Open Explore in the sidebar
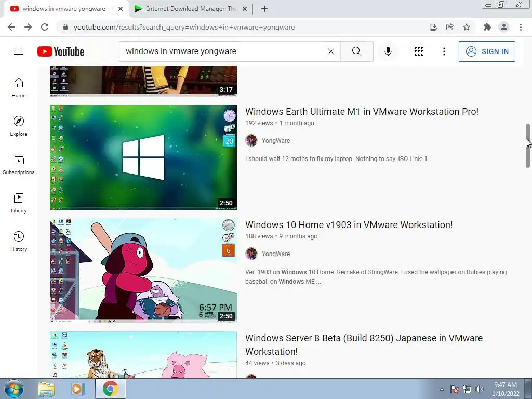The image size is (532, 399). click(x=19, y=126)
